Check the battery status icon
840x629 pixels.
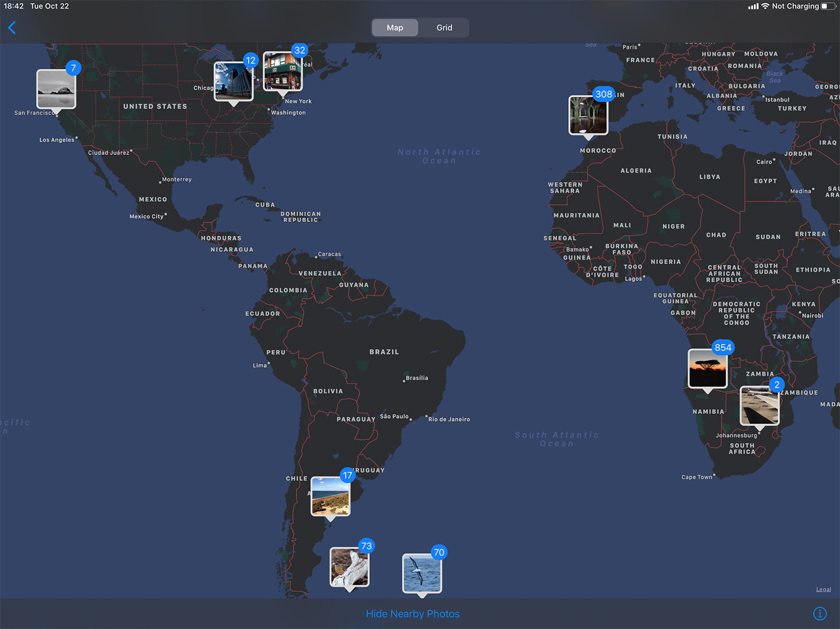[828, 6]
